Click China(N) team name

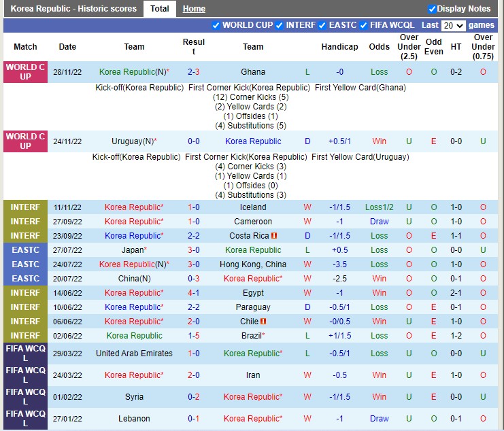click(134, 279)
